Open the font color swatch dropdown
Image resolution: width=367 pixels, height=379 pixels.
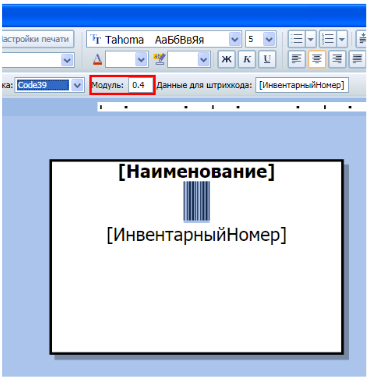point(141,60)
